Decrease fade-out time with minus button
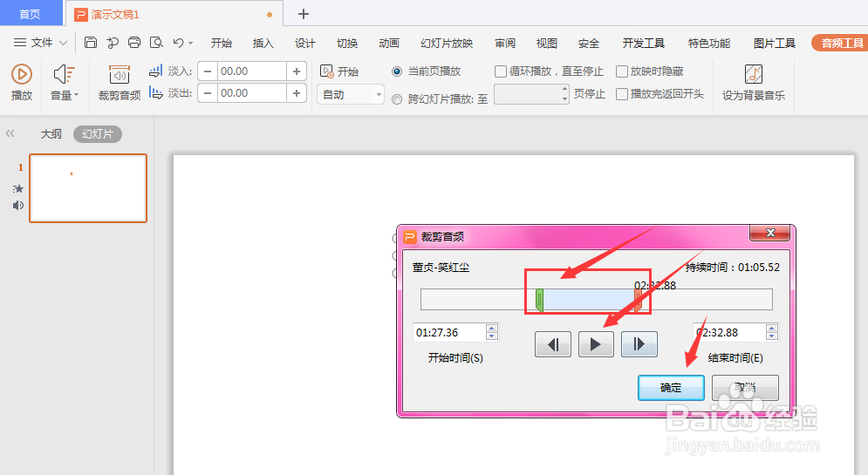The image size is (868, 475). [x=208, y=93]
